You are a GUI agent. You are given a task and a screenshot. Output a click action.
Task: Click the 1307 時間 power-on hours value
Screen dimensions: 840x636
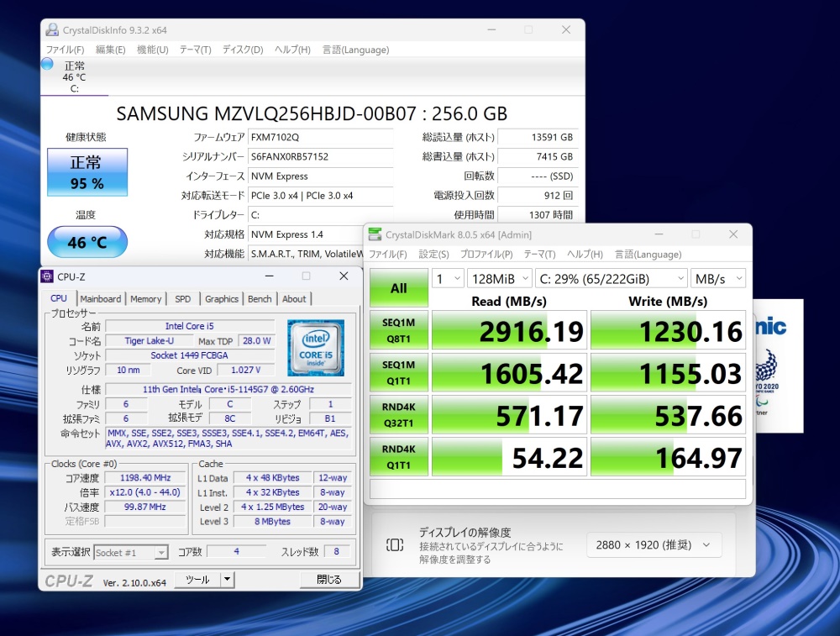(538, 215)
